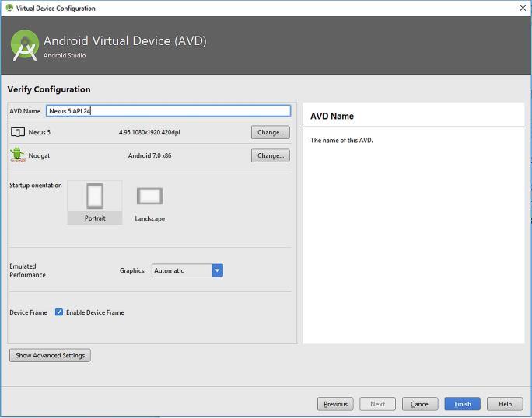Click the '4.95 1080x1920 420dpi' text

click(x=149, y=132)
